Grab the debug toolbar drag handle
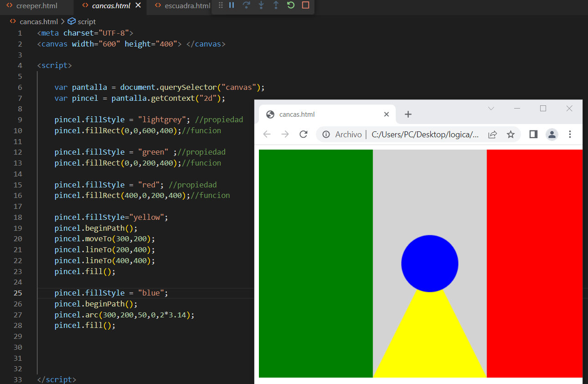Viewport: 588px width, 384px height. pyautogui.click(x=221, y=5)
